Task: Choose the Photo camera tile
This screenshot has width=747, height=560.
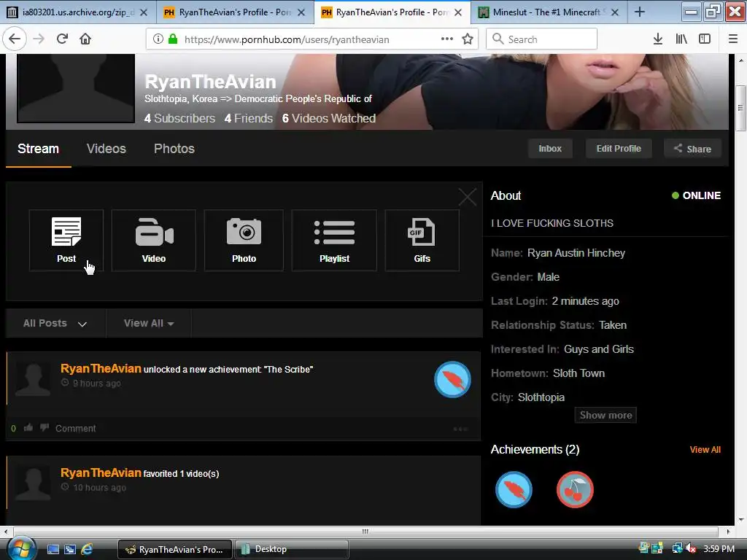Action: 244,241
